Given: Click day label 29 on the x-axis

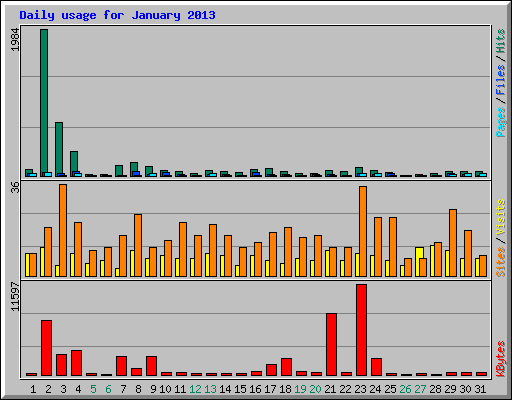Looking at the screenshot, I should coord(450,389).
